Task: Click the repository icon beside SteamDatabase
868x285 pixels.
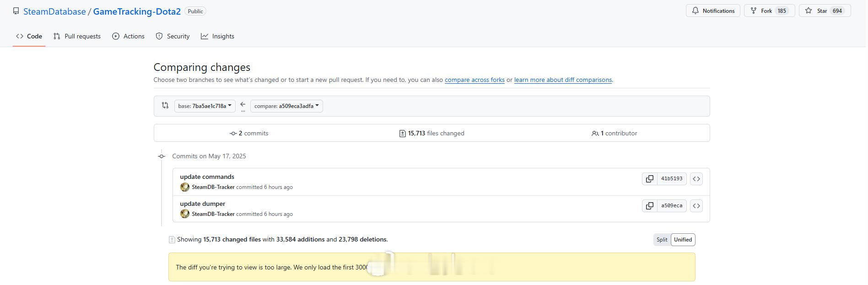Action: coord(16,11)
